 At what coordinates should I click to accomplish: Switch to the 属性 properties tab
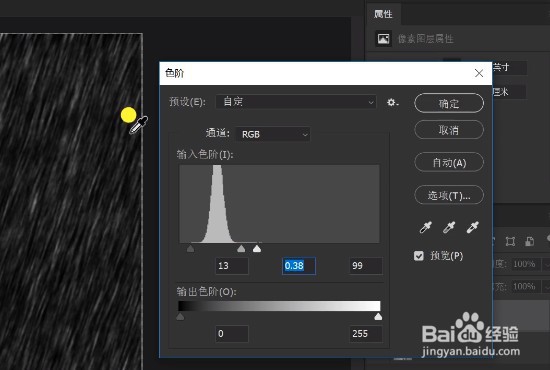[383, 14]
